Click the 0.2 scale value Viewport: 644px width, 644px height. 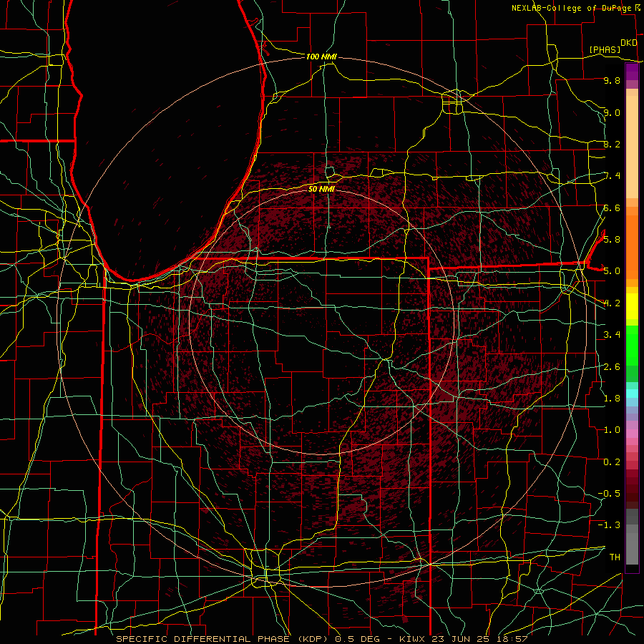612,462
